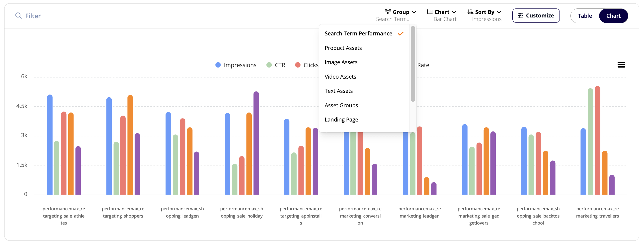644x244 pixels.
Task: Click the sort icon beside Sort By
Action: (x=470, y=12)
